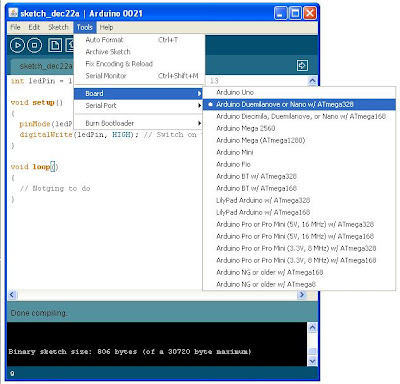This screenshot has width=400, height=384.
Task: Close the open Tools menu
Action: click(x=84, y=27)
